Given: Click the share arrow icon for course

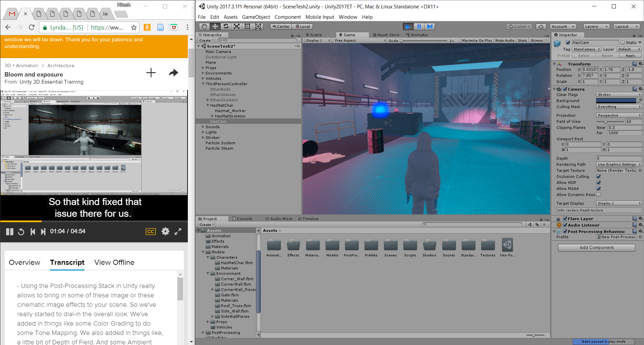Looking at the screenshot, I should (x=173, y=72).
